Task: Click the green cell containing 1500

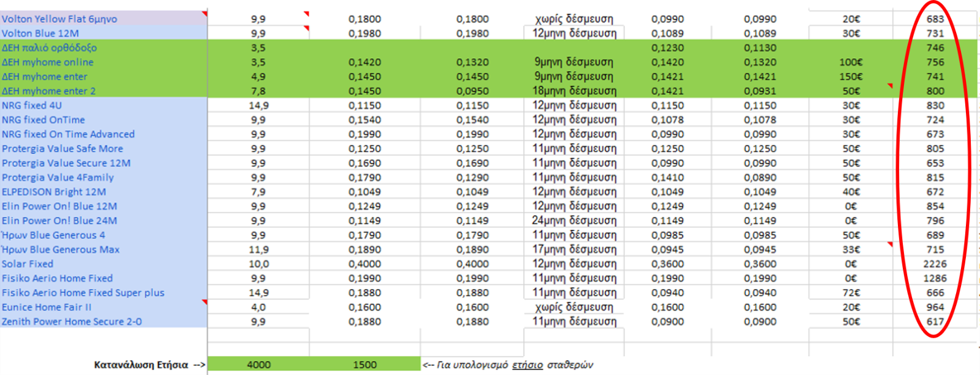Action: pos(365,364)
